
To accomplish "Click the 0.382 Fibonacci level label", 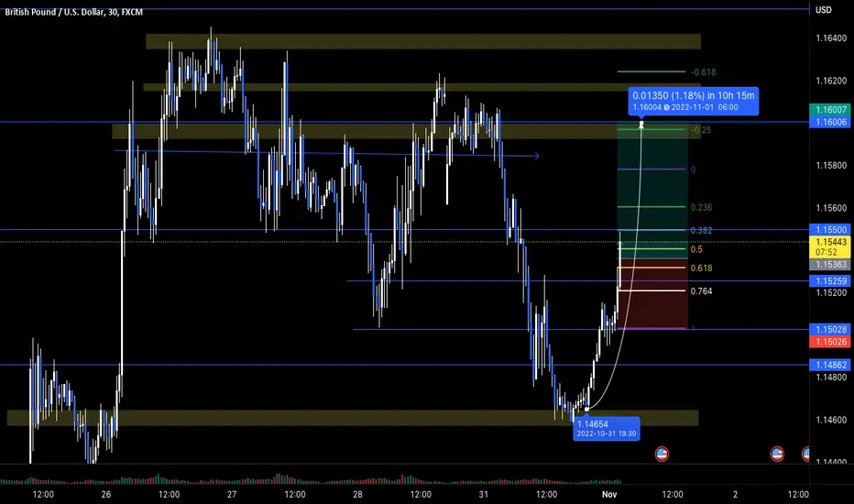I will pos(701,231).
